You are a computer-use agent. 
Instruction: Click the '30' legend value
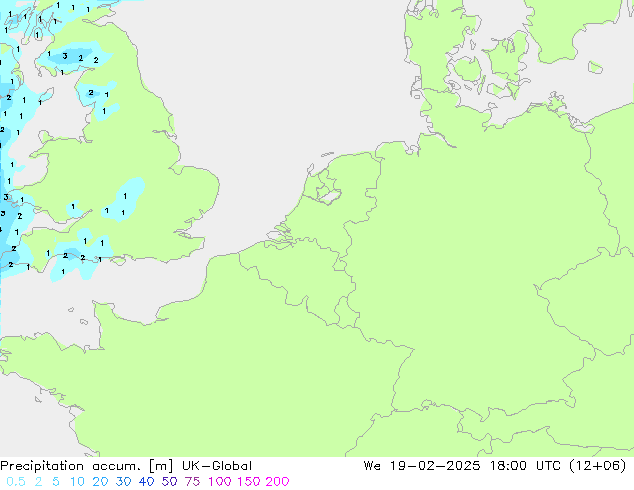123,482
